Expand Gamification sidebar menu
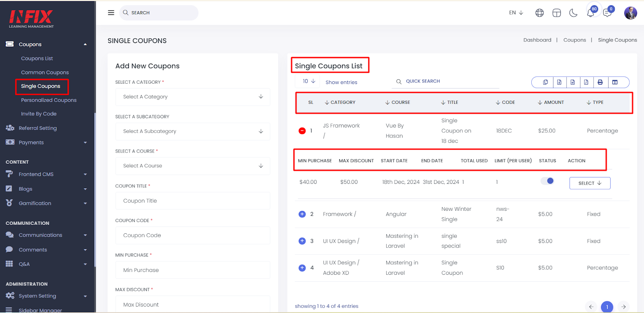Viewport: 644px width, 313px height. click(x=46, y=203)
